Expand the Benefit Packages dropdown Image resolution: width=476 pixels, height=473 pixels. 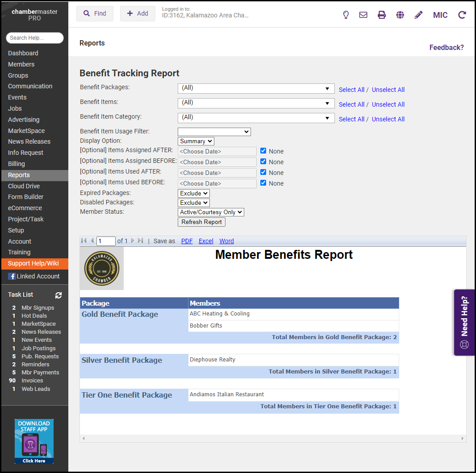tap(256, 88)
